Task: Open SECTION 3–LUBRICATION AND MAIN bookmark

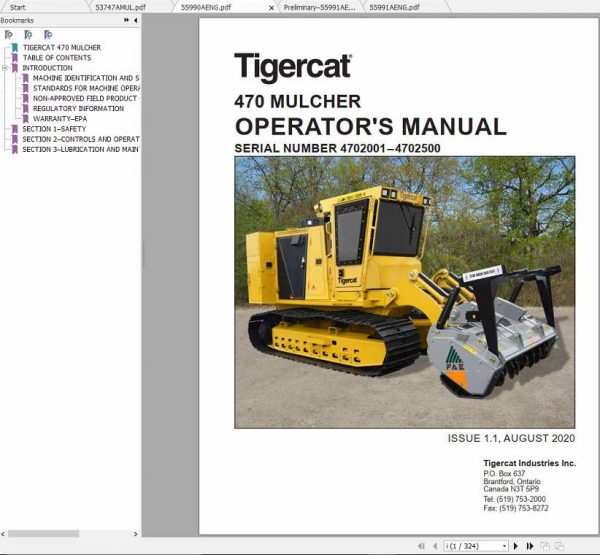Action: (81, 149)
